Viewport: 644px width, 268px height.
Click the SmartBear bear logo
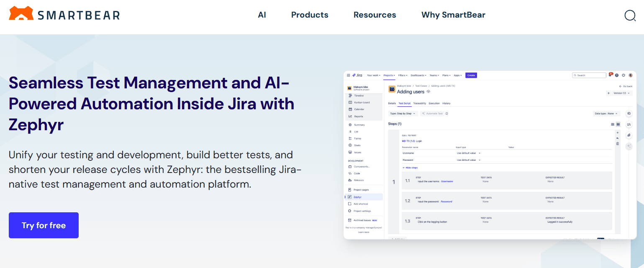(21, 13)
